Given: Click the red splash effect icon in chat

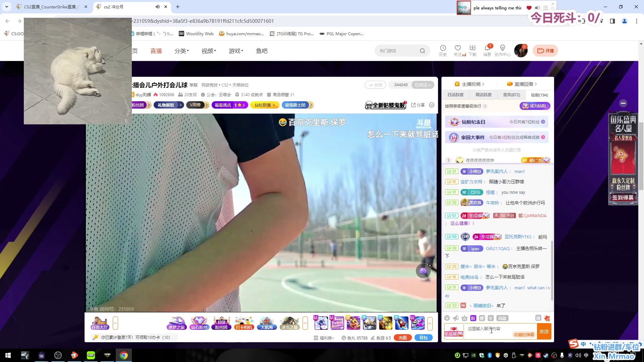Looking at the screenshot, I should (547, 318).
